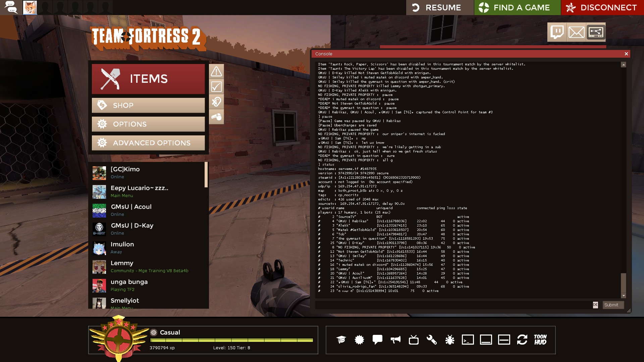Click the checkmark contracts side icon
Viewport: 644px width, 362px height.
pyautogui.click(x=216, y=87)
